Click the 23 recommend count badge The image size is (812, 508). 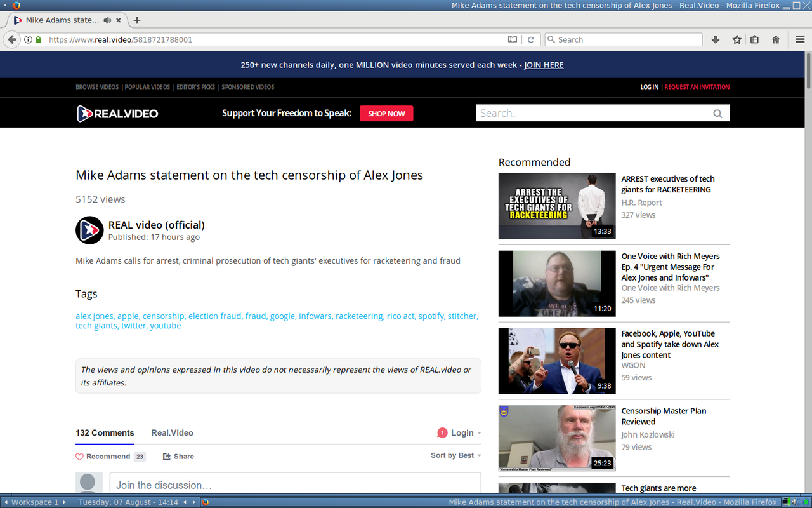coord(140,457)
